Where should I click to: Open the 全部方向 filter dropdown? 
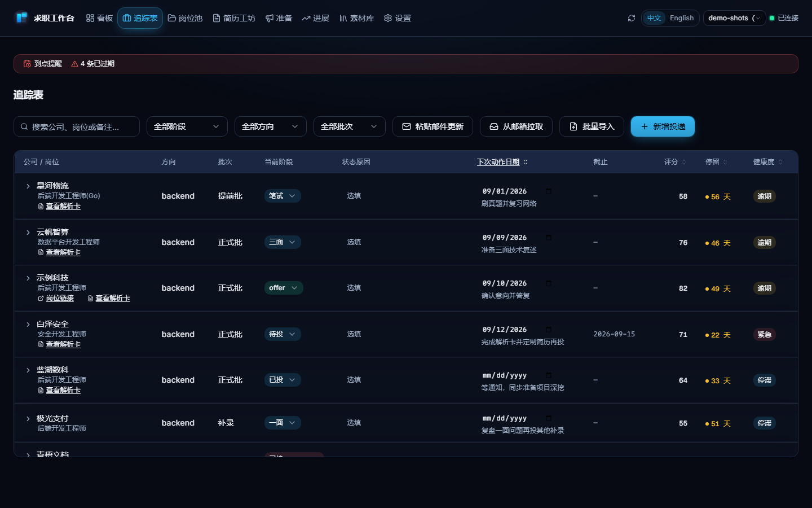pos(271,126)
